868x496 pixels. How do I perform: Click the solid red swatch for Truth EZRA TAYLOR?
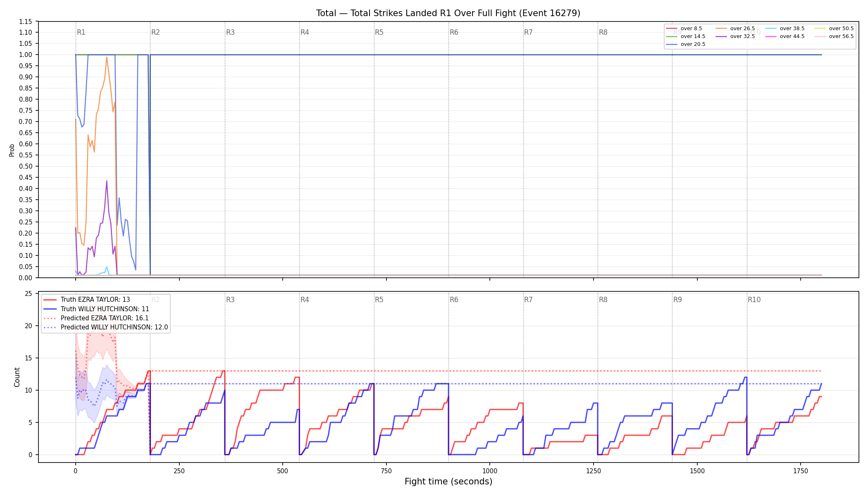[50, 300]
